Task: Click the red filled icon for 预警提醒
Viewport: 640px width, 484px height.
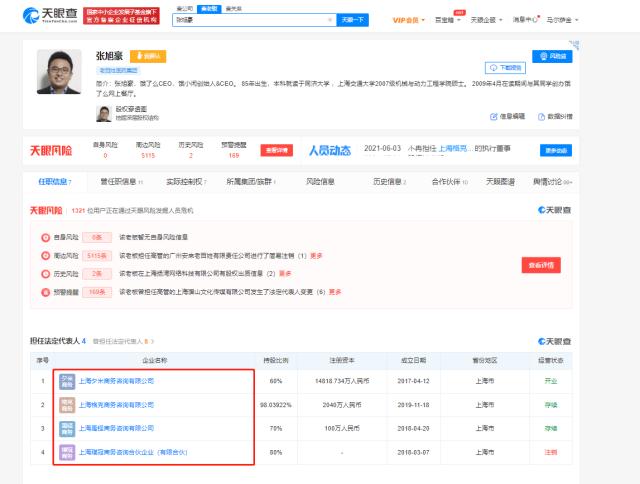Action: click(x=46, y=292)
